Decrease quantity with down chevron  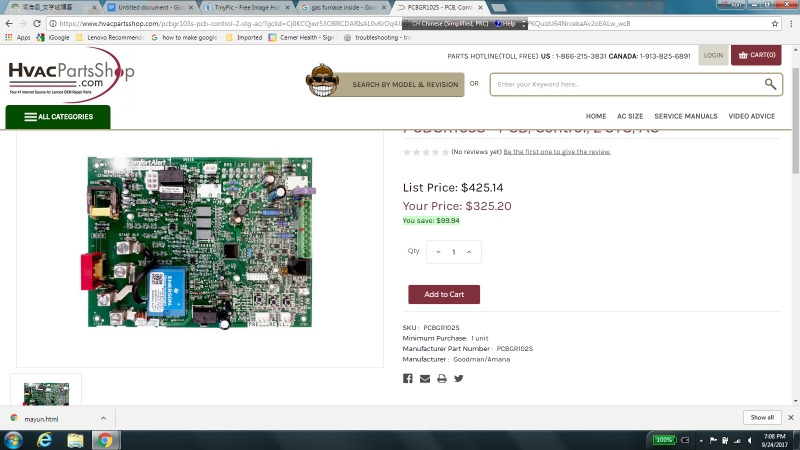438,252
